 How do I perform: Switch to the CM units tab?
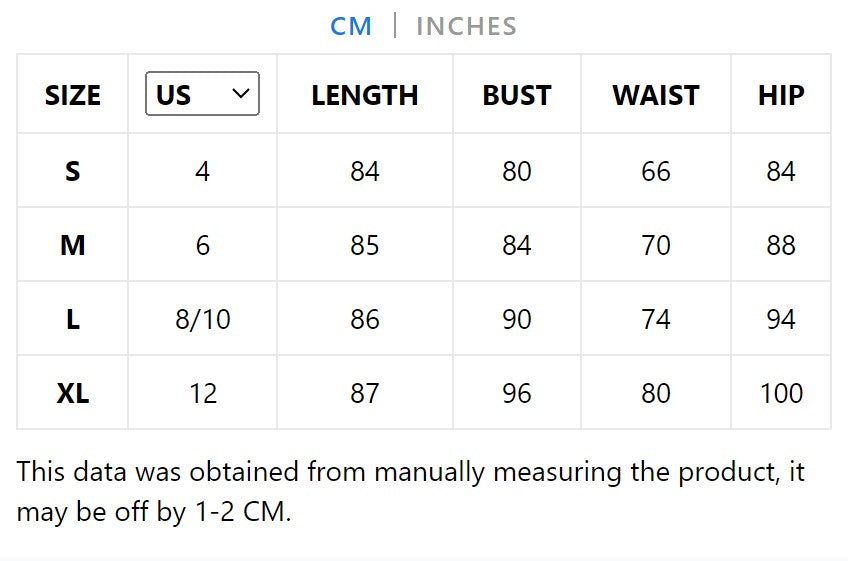[351, 26]
